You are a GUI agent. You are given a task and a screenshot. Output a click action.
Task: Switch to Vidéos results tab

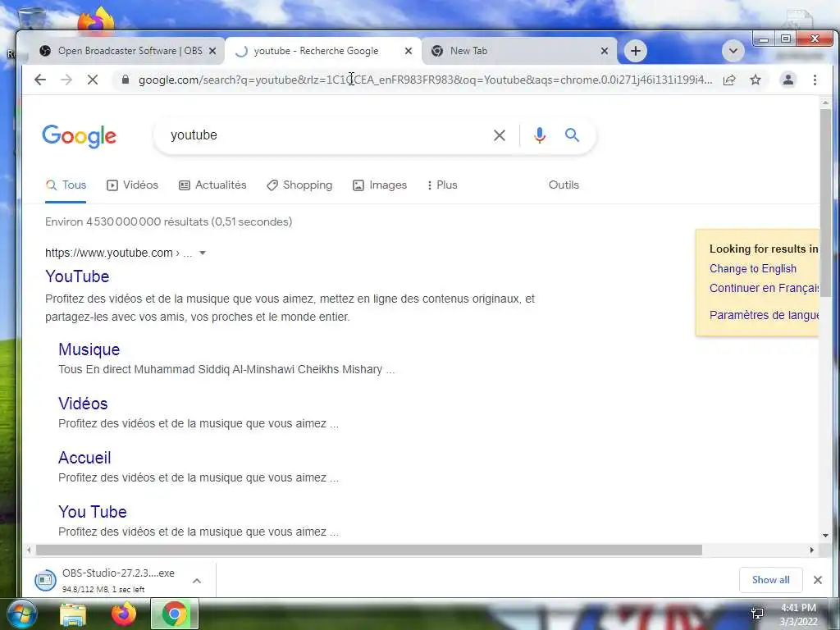pyautogui.click(x=132, y=185)
